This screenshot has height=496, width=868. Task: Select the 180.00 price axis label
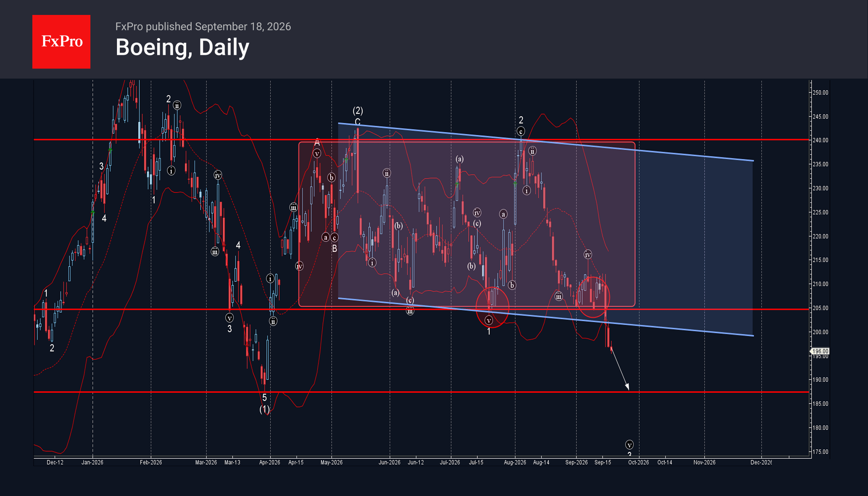click(820, 428)
